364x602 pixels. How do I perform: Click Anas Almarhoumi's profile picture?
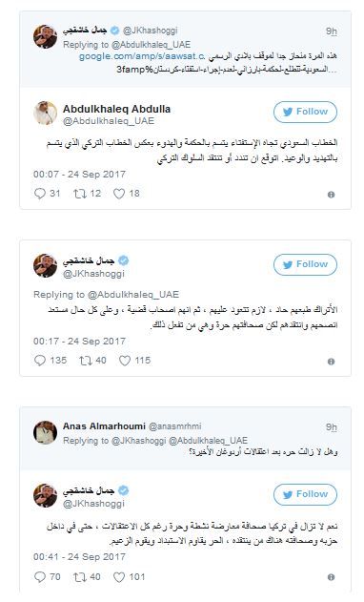pos(45,432)
